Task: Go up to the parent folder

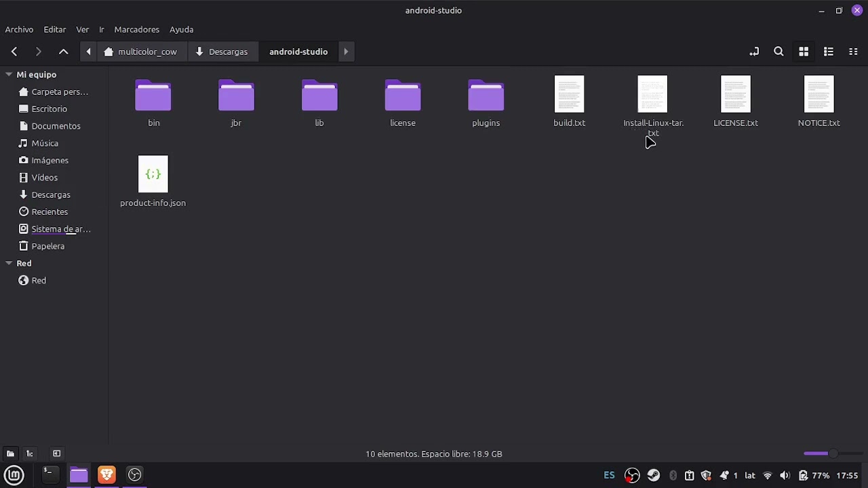Action: [x=63, y=52]
